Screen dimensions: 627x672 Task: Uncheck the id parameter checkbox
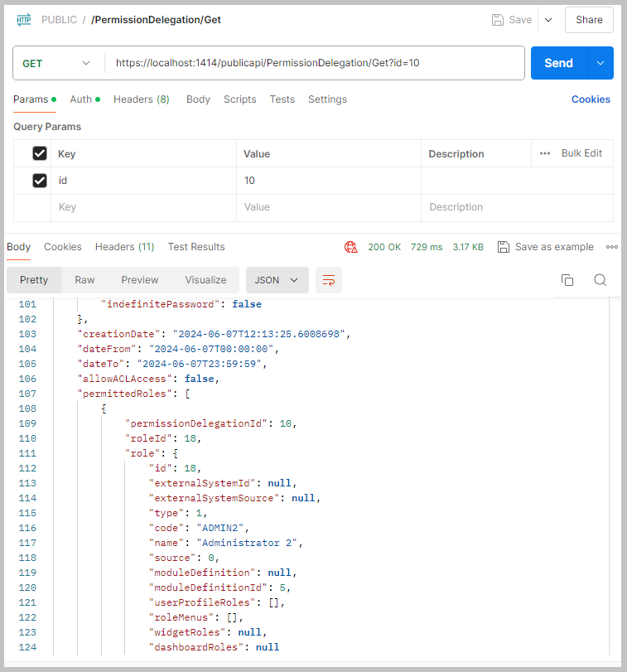click(x=40, y=181)
